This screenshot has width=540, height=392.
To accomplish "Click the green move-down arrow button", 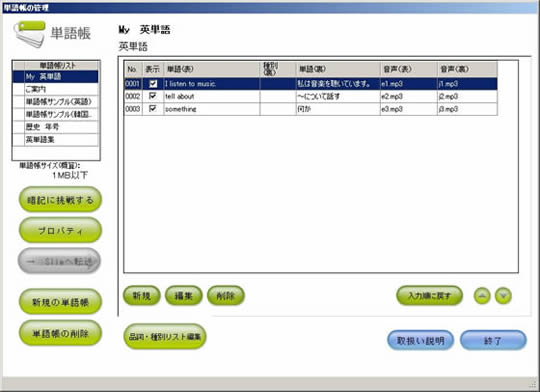I will point(503,296).
